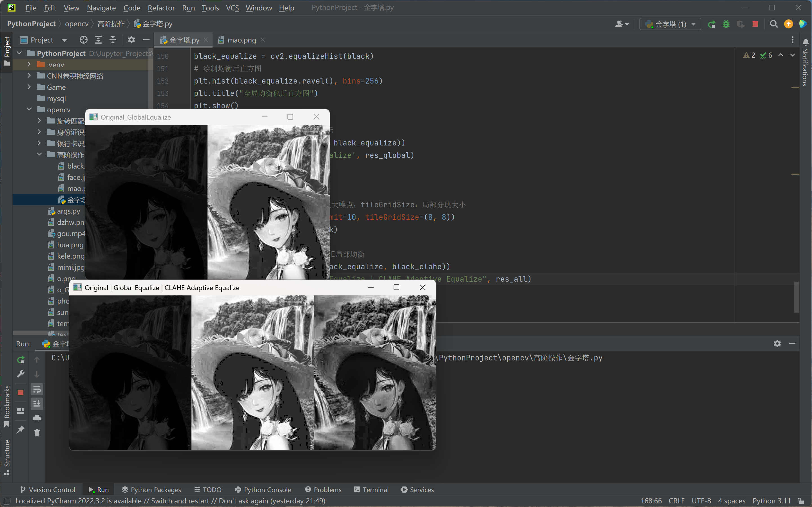The height and width of the screenshot is (507, 812).
Task: Open the Problems tool window
Action: [x=324, y=490]
